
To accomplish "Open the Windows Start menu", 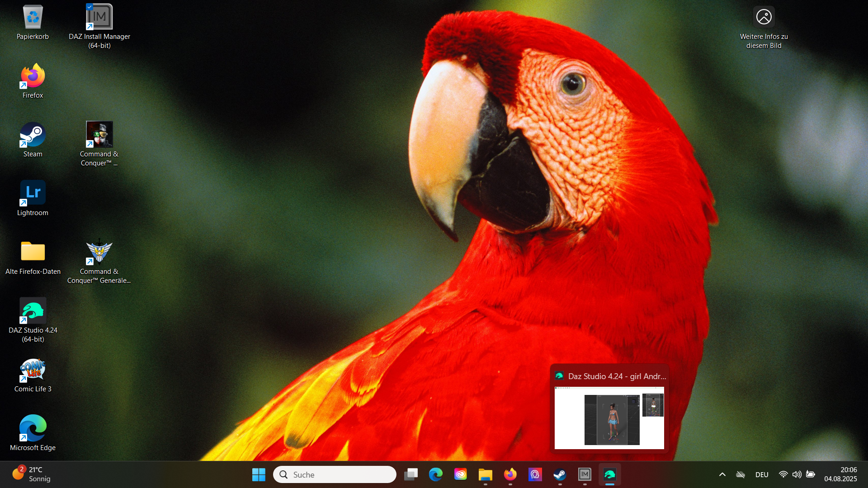I will tap(259, 474).
